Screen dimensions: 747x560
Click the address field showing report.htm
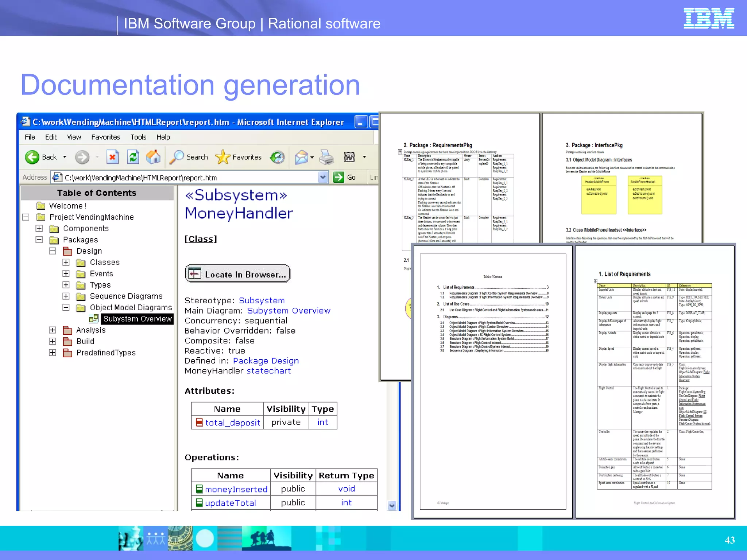coord(190,178)
